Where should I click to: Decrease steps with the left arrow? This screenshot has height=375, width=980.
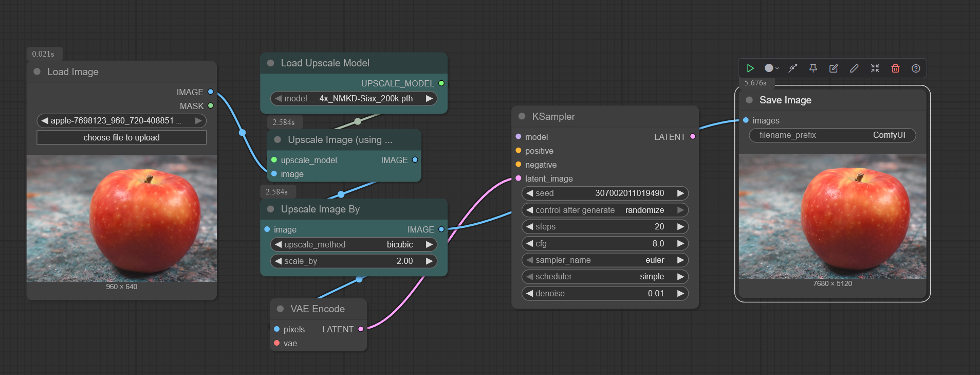[529, 226]
